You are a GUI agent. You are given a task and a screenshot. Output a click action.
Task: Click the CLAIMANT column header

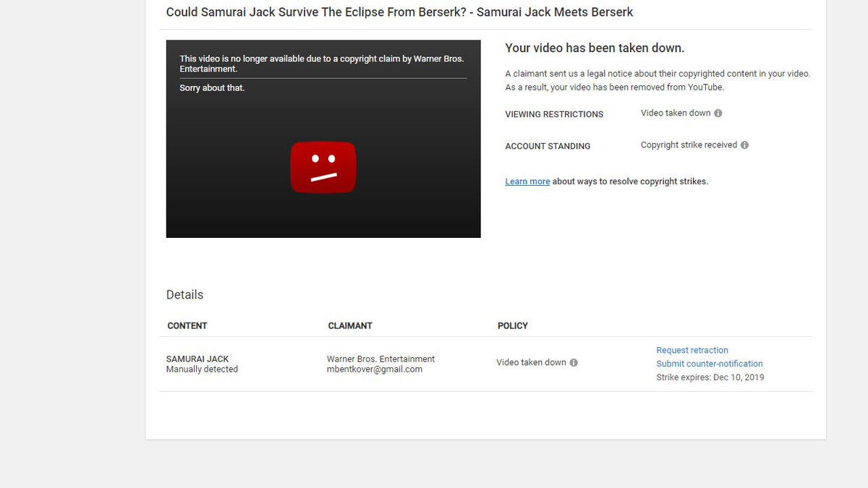350,326
